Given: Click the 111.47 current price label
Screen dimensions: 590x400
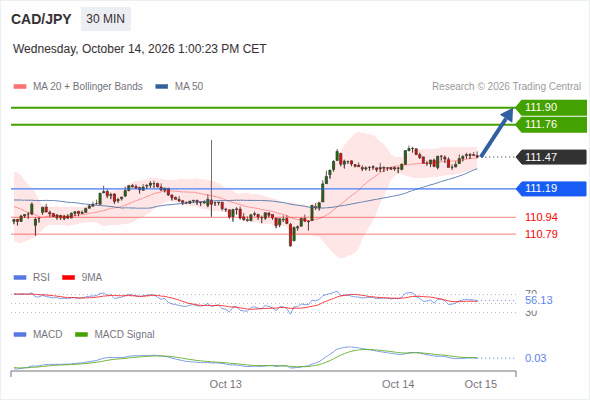Looking at the screenshot, I should (x=552, y=157).
